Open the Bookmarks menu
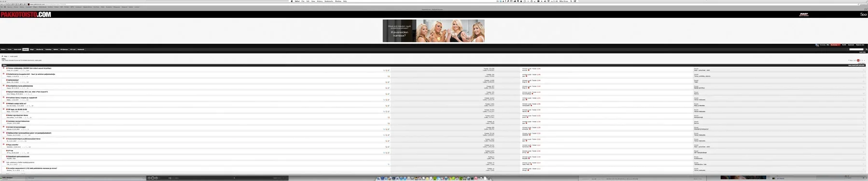868x181 pixels. coord(329,1)
